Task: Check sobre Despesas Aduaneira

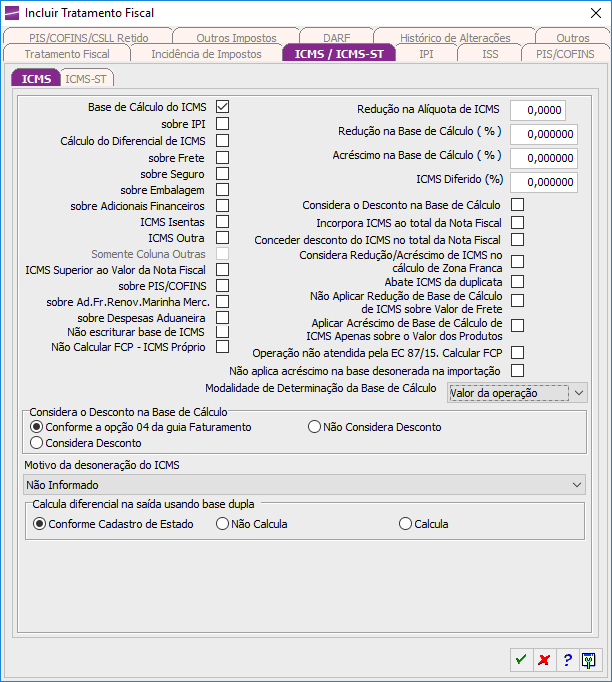Action: point(222,318)
